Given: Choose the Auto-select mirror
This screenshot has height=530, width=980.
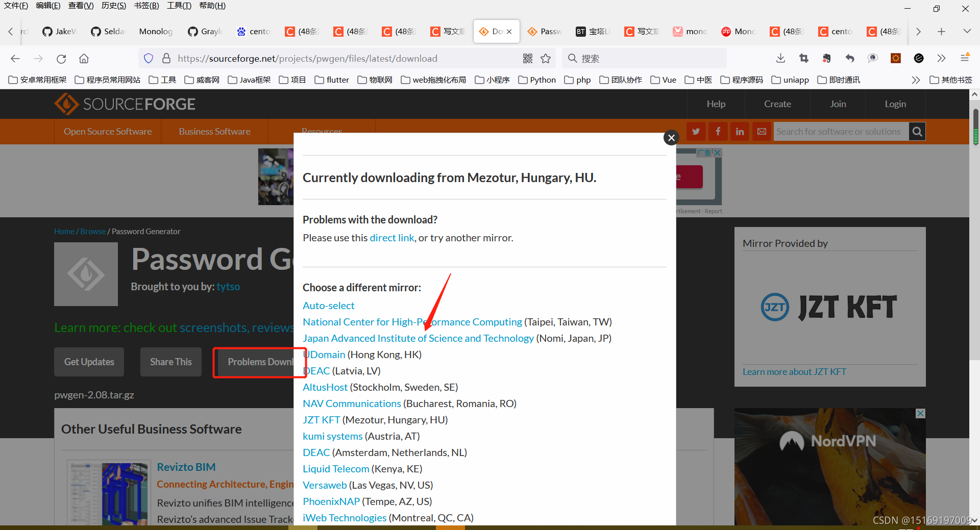Looking at the screenshot, I should click(x=328, y=306).
